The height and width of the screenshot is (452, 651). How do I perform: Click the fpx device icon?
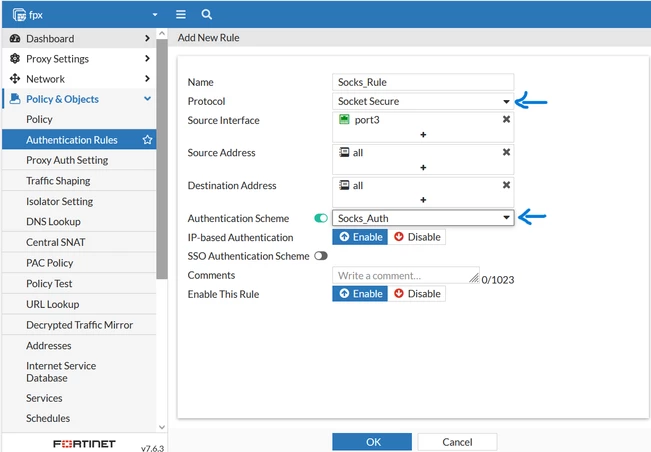pos(19,15)
